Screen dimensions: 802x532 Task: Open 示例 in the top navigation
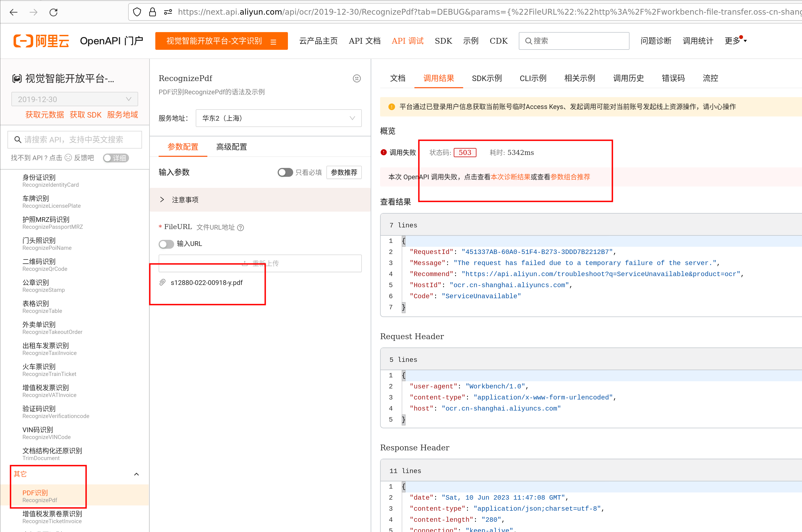[x=471, y=41]
